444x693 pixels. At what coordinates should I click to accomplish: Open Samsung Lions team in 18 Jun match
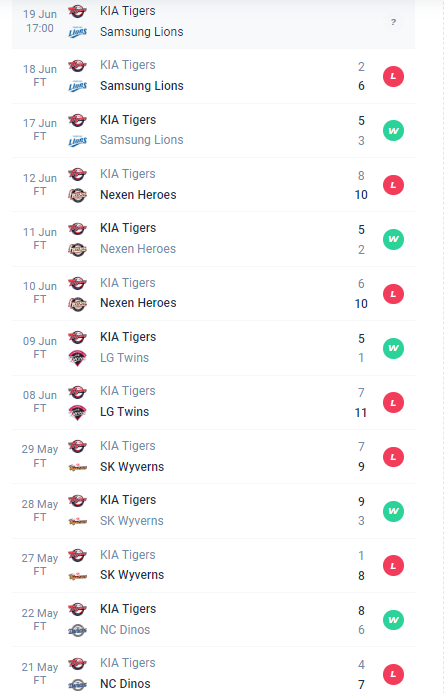pos(141,86)
